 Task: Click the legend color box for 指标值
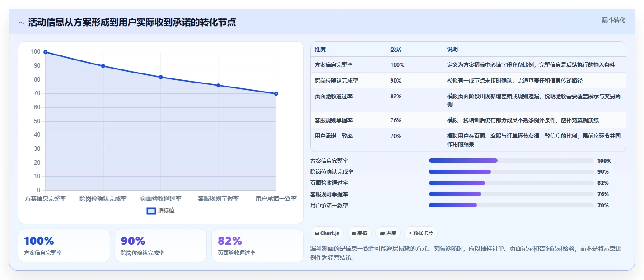151,211
